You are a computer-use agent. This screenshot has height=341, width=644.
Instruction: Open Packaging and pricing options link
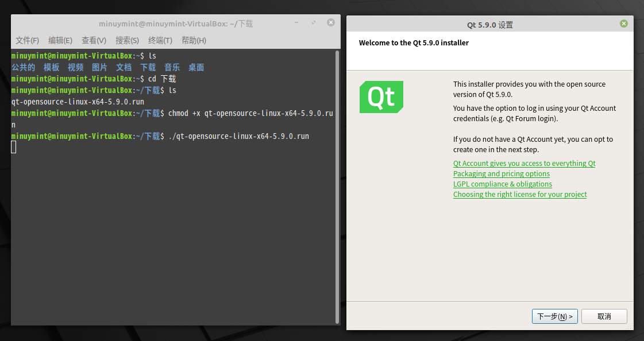[501, 173]
